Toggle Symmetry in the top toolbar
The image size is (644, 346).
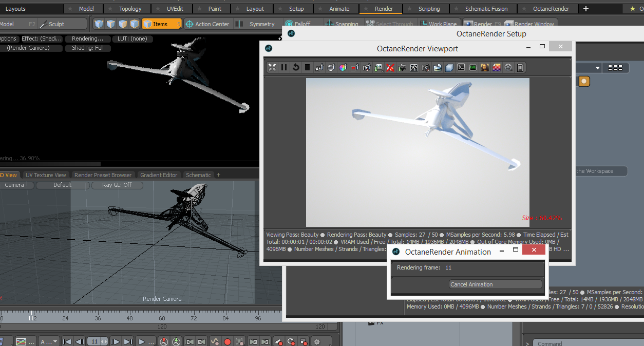257,24
